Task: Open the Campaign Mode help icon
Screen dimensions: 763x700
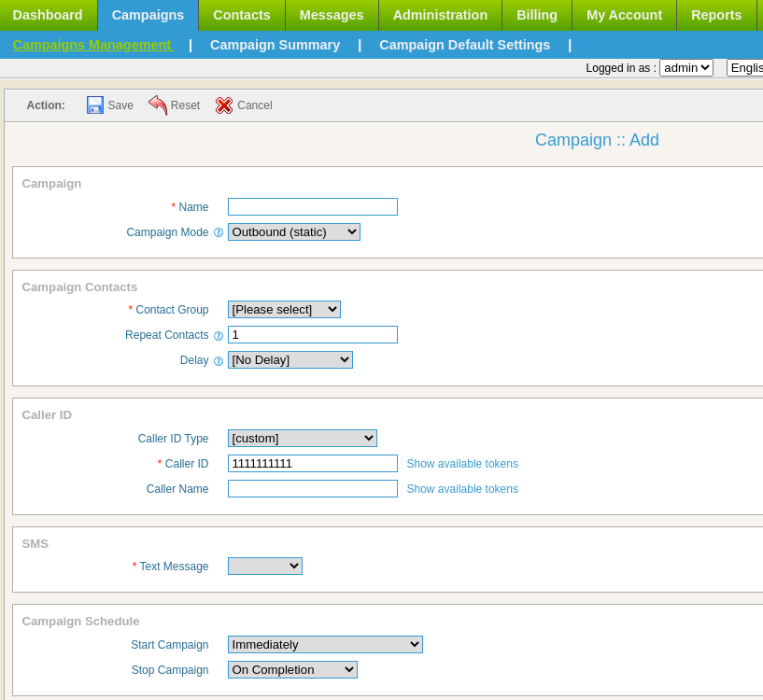Action: pyautogui.click(x=219, y=232)
